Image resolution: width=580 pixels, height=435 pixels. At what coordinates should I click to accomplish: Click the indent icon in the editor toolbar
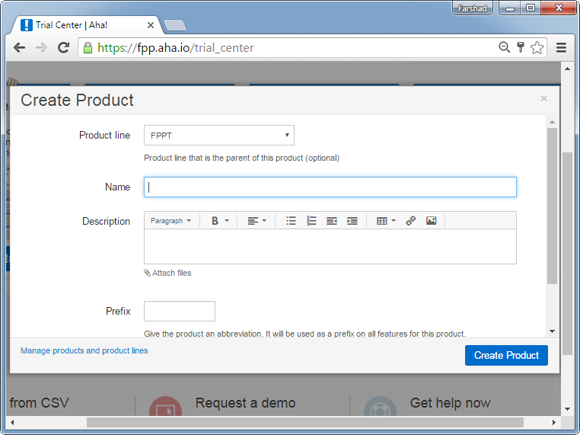click(x=352, y=221)
